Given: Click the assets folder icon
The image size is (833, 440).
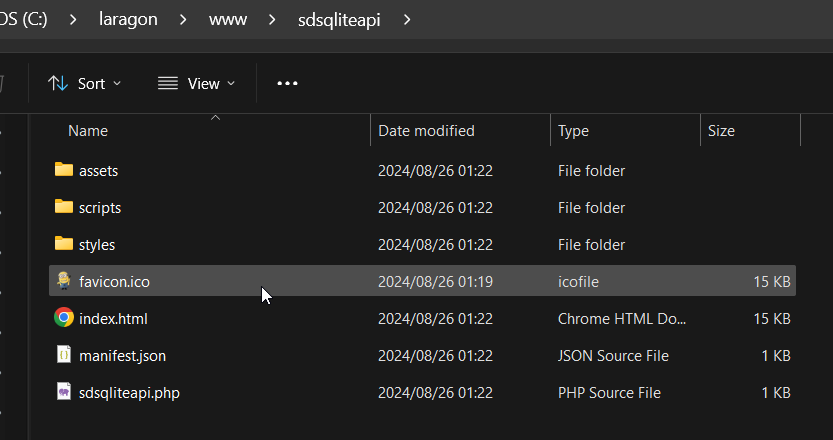Looking at the screenshot, I should click(x=64, y=170).
